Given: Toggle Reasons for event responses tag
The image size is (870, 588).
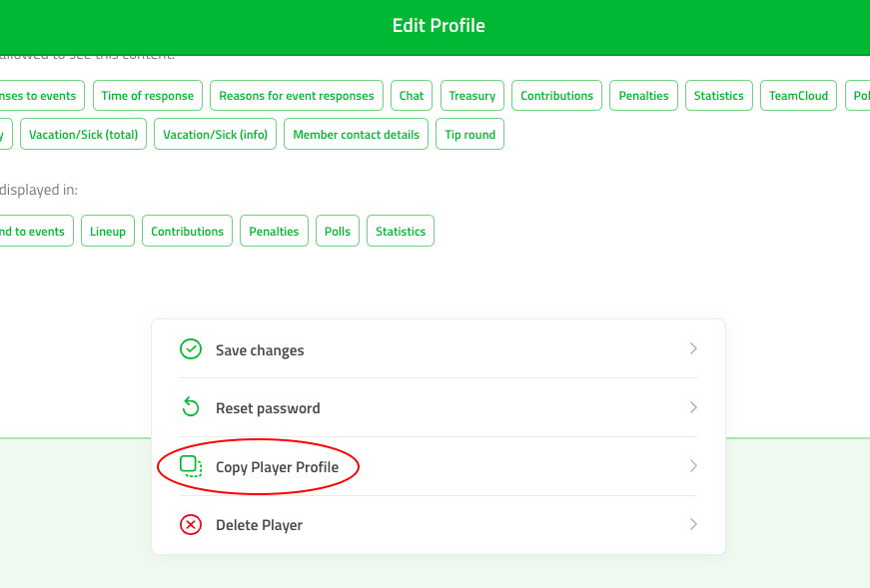Looking at the screenshot, I should 297,96.
